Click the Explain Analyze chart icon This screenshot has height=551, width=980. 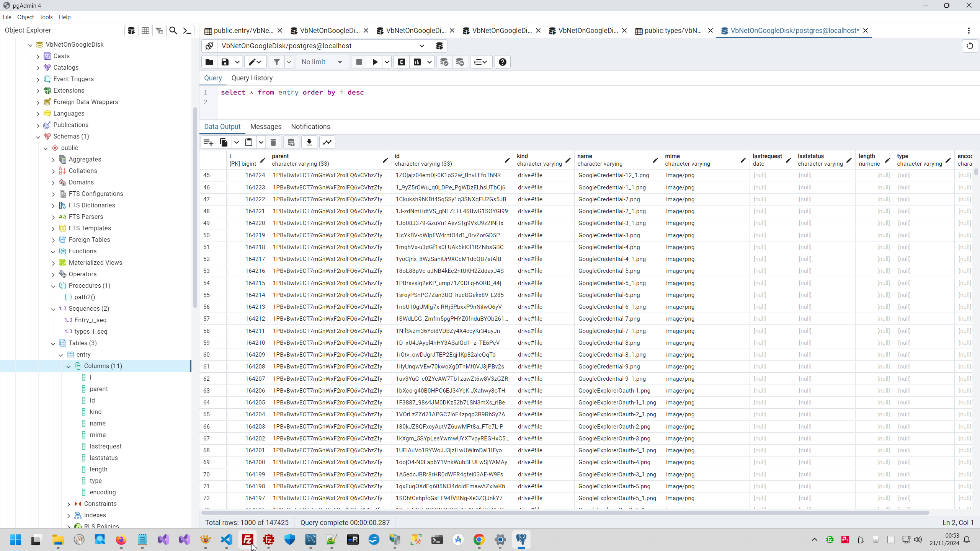tap(417, 62)
